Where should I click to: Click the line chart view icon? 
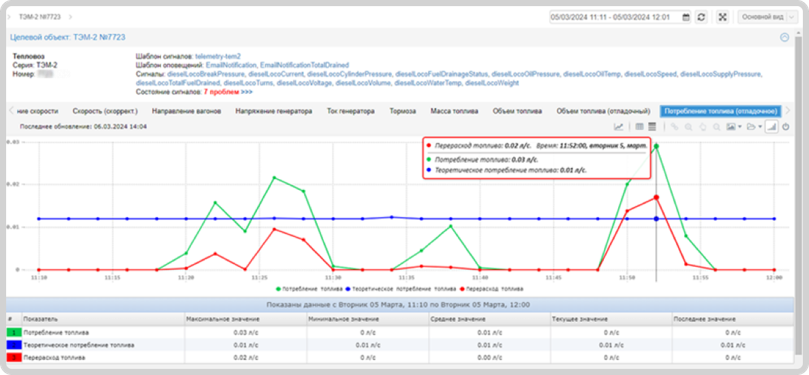pos(618,126)
